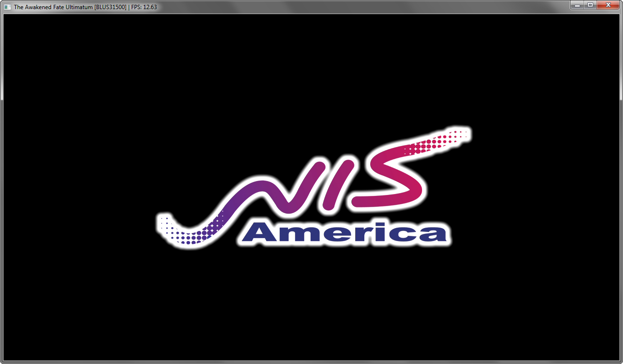Image resolution: width=623 pixels, height=364 pixels.
Task: Maximize the emulator game window
Action: (x=590, y=5)
